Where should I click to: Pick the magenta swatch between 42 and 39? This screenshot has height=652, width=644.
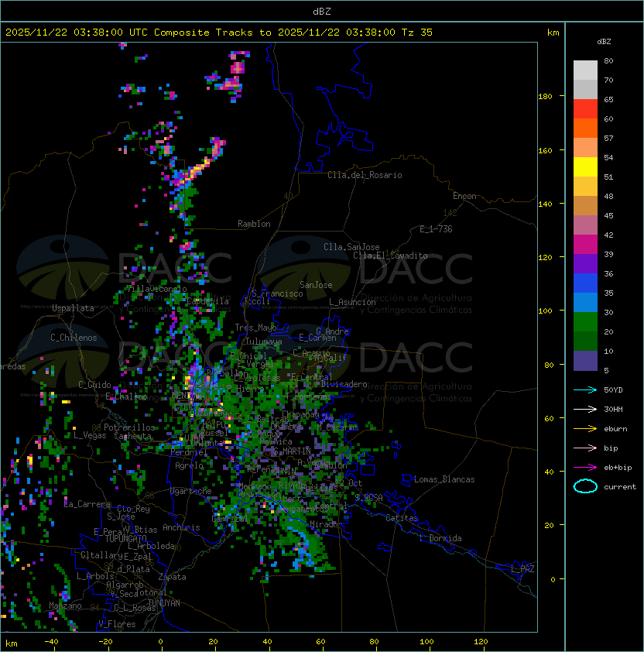[x=585, y=245]
